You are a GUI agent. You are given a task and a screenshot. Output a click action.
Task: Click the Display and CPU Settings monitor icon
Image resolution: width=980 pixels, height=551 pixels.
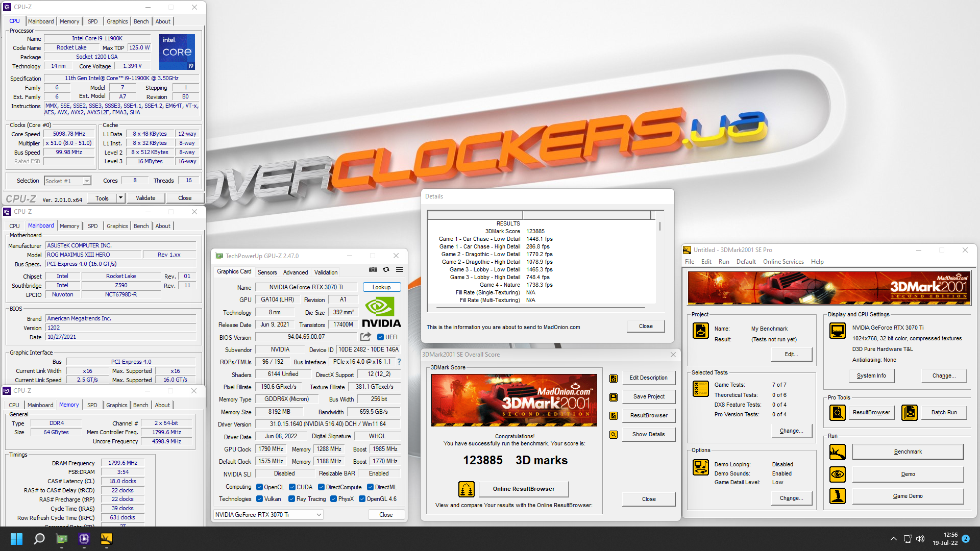pyautogui.click(x=838, y=331)
